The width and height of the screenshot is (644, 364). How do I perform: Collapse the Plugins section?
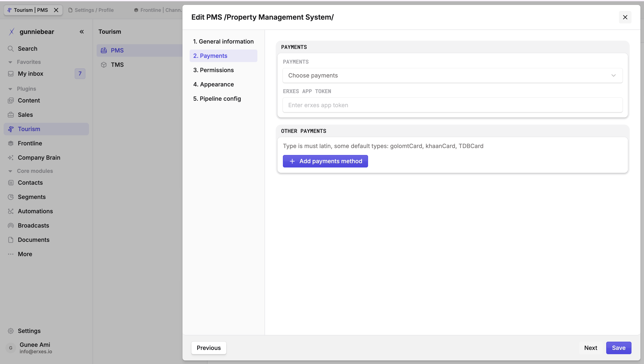click(10, 89)
